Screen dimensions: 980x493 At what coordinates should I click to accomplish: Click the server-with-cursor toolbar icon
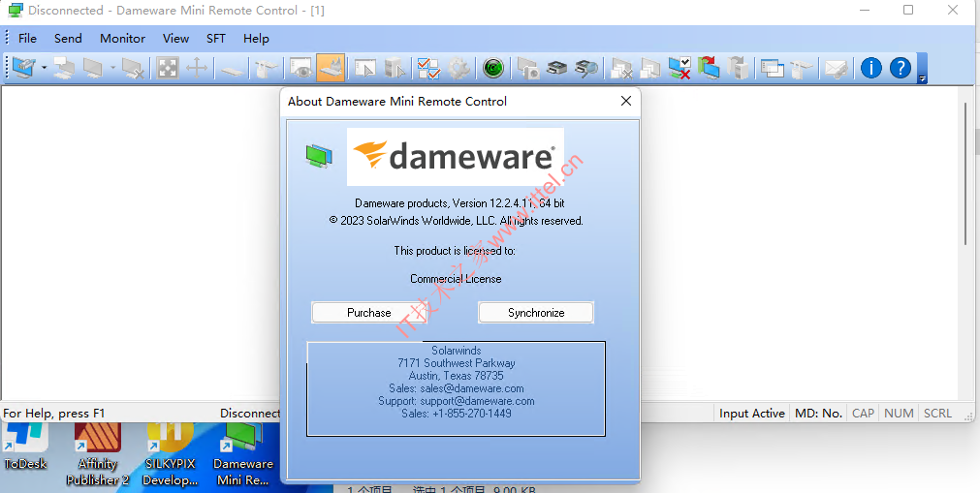[395, 68]
